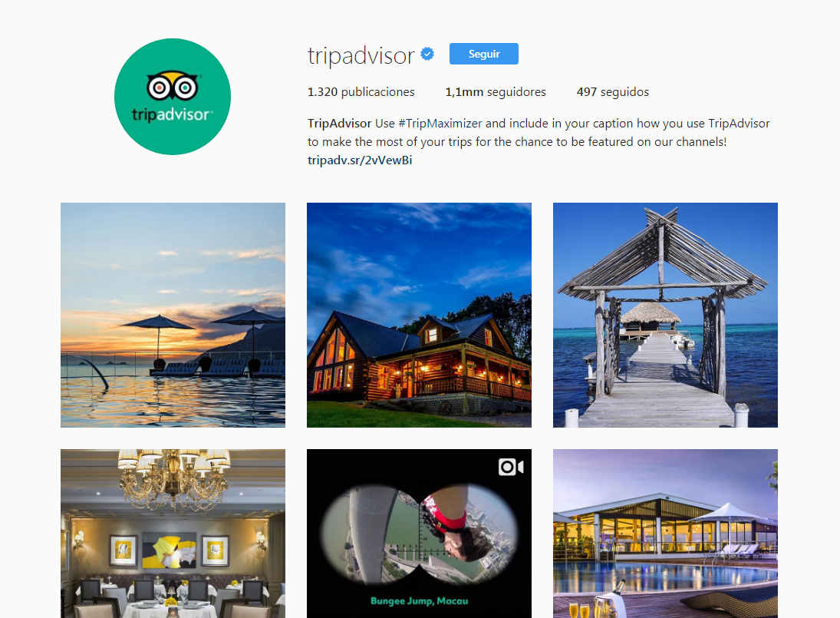Click the Bungee Jump, Macau caption text
Image resolution: width=840 pixels, height=618 pixels.
coord(419,601)
